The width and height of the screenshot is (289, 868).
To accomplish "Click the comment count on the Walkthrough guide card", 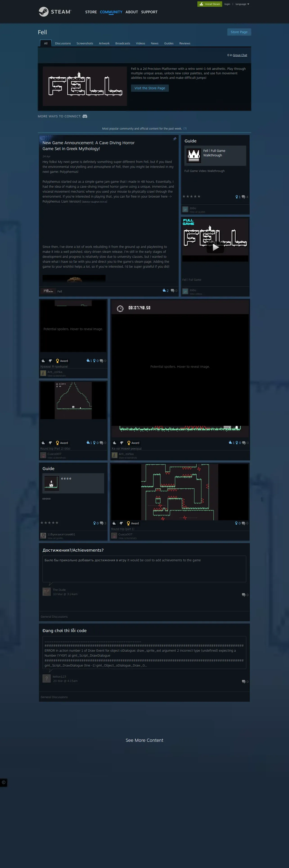I will tap(245, 197).
